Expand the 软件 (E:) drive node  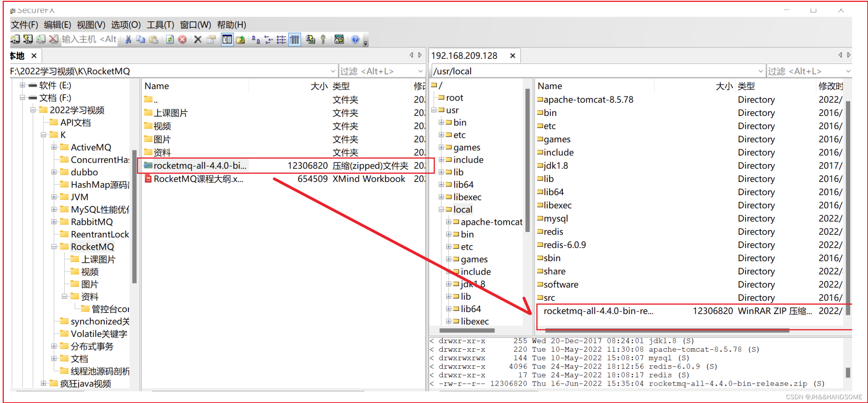tap(22, 85)
